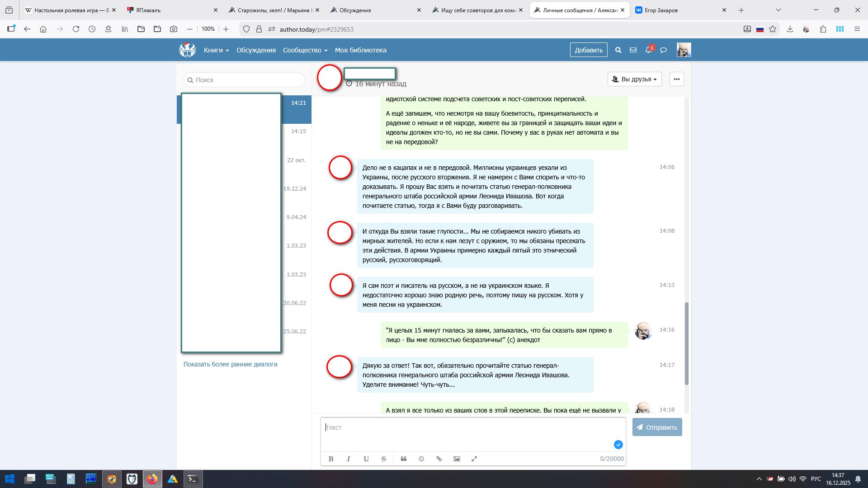This screenshot has width=868, height=488.
Task: Click the Bold formatting icon
Action: point(331,459)
